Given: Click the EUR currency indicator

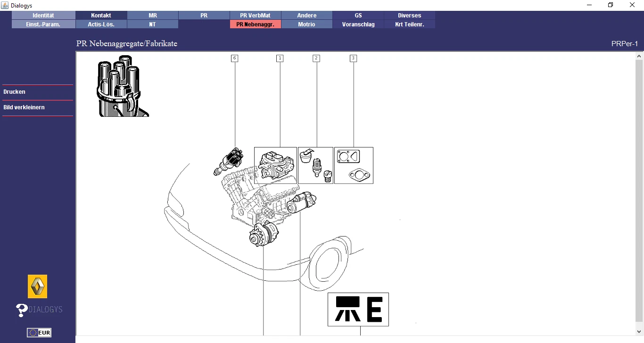Looking at the screenshot, I should pos(39,332).
